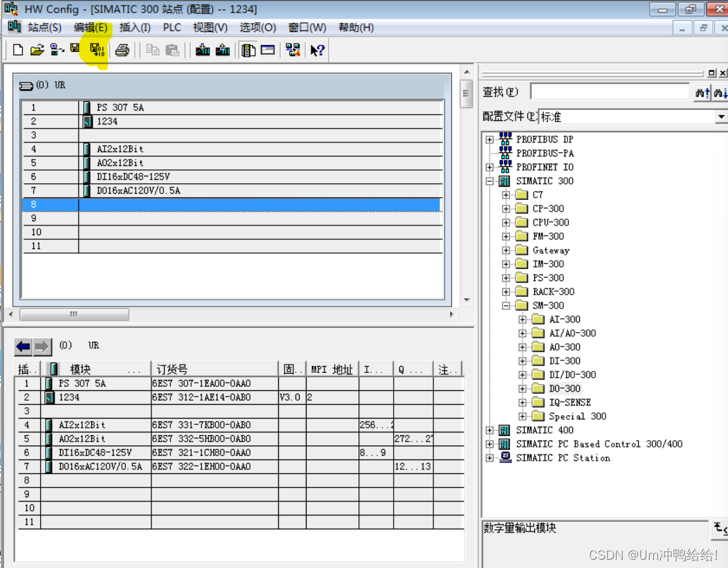Click the Upload from Module icon

pos(223,50)
